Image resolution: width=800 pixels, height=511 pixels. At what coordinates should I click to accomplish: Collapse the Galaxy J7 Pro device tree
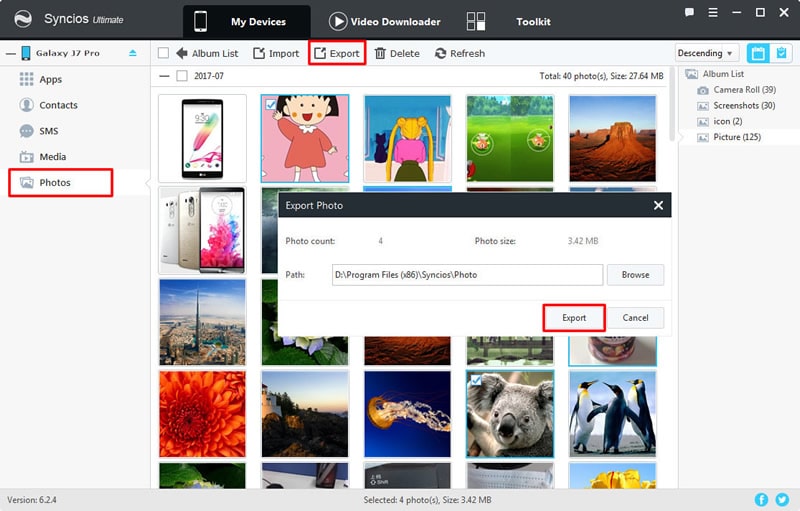[10, 53]
